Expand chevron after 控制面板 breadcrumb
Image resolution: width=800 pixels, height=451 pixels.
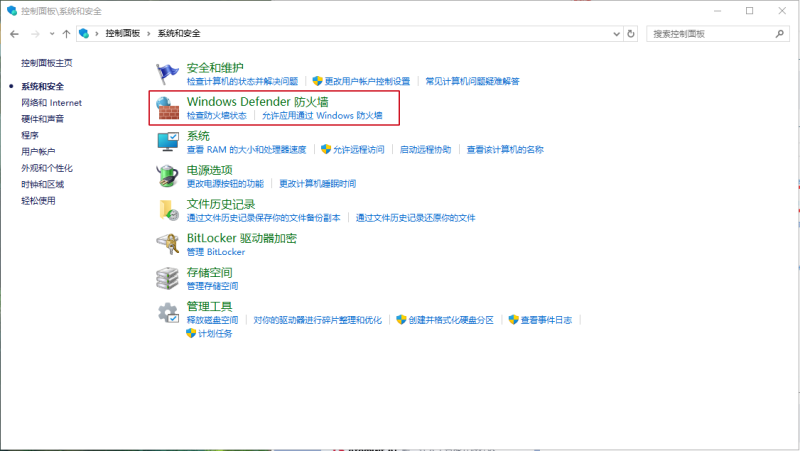(x=148, y=34)
